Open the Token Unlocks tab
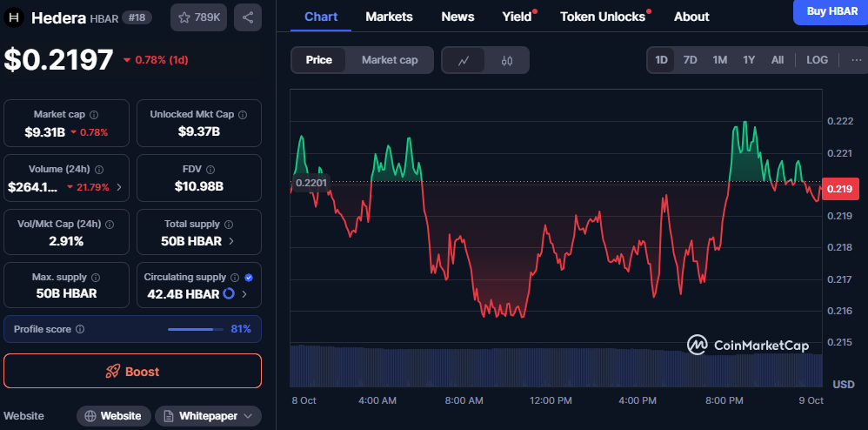 coord(603,17)
